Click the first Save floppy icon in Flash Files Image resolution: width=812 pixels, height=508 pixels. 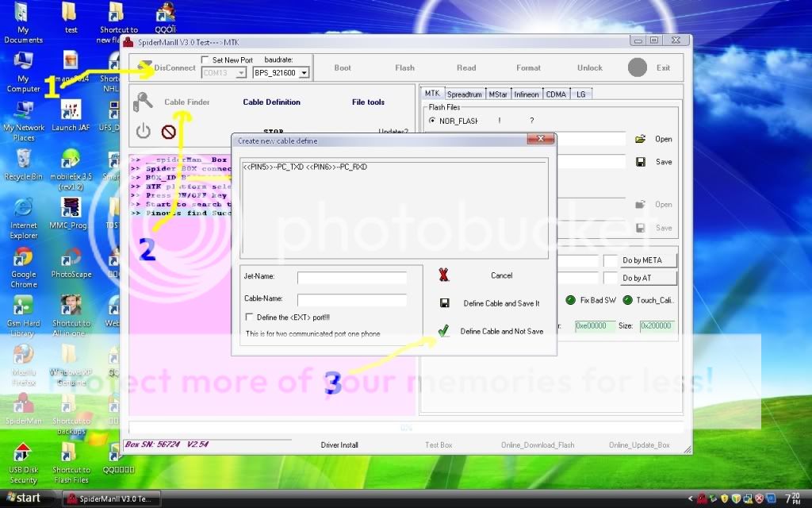pyautogui.click(x=641, y=162)
